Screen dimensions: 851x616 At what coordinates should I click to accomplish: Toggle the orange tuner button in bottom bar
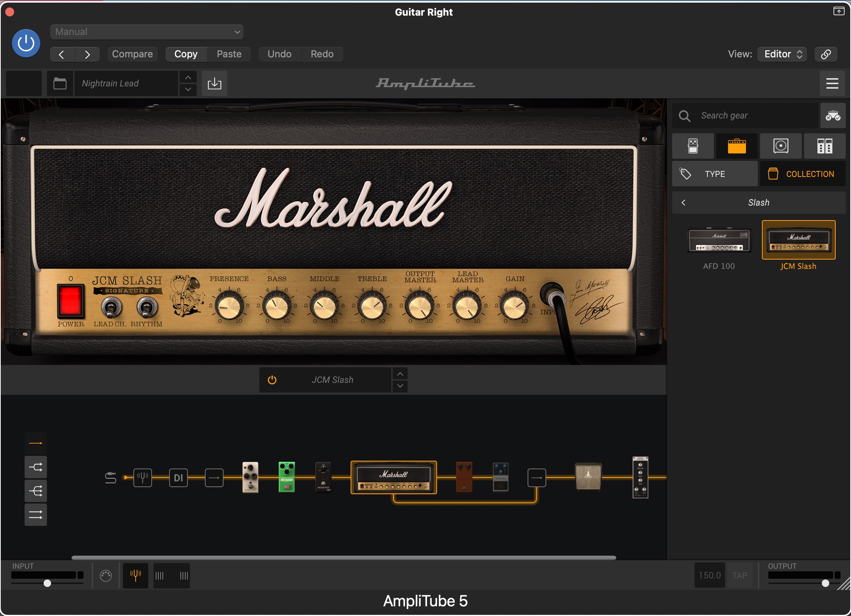tap(136, 576)
